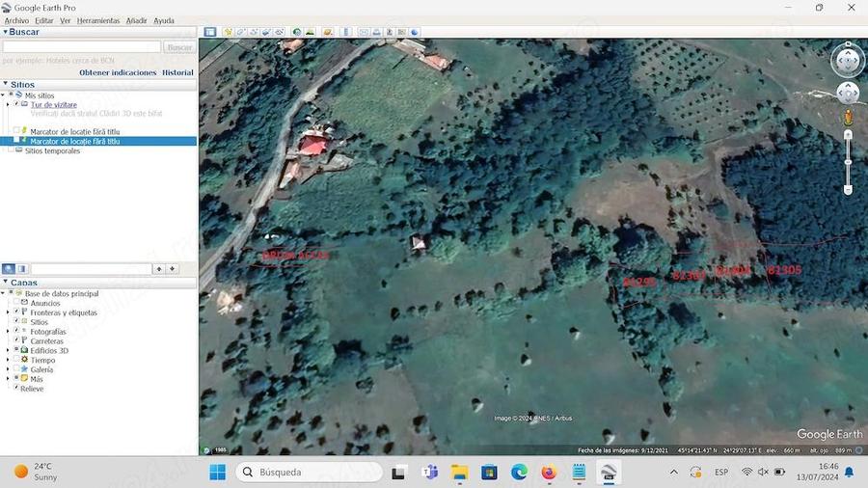Image resolution: width=868 pixels, height=488 pixels.
Task: Click the print icon in toolbar
Action: click(376, 32)
